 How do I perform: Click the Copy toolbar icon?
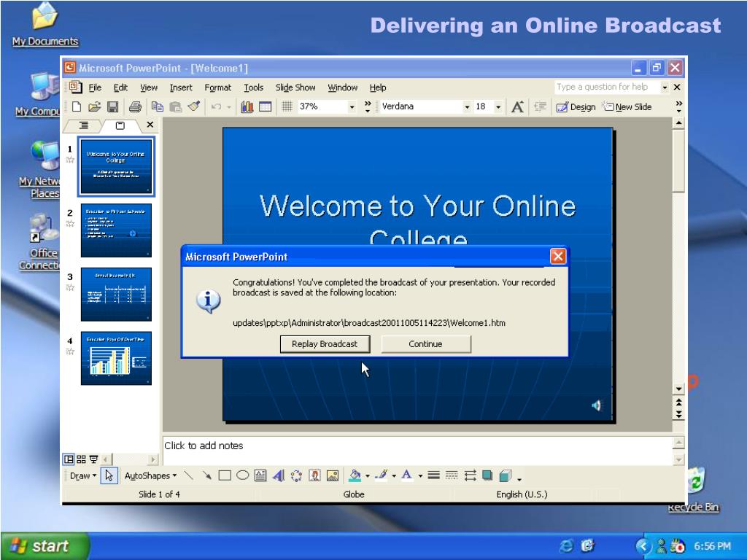tap(158, 106)
